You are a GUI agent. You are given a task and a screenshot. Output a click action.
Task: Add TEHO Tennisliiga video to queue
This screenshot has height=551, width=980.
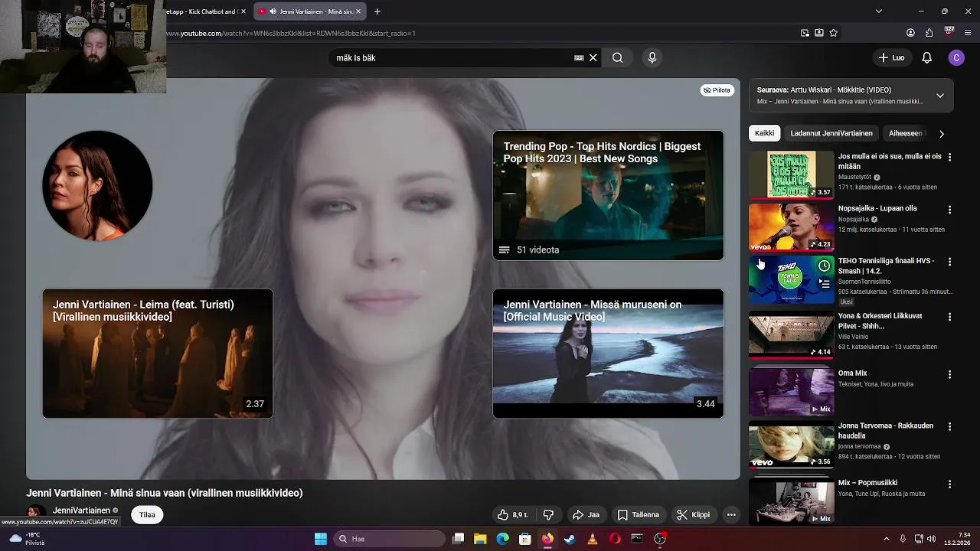(x=824, y=283)
